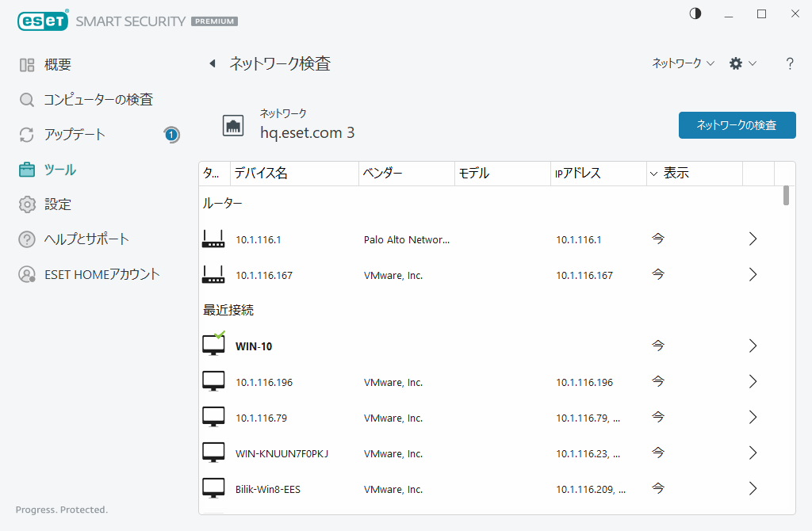
Task: Select the 概要 overview icon in sidebar
Action: click(25, 64)
